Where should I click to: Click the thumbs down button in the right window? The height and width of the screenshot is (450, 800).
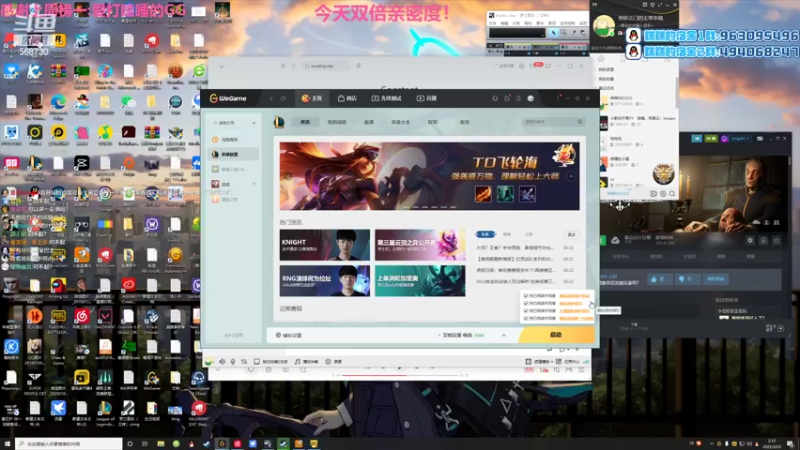point(686,279)
